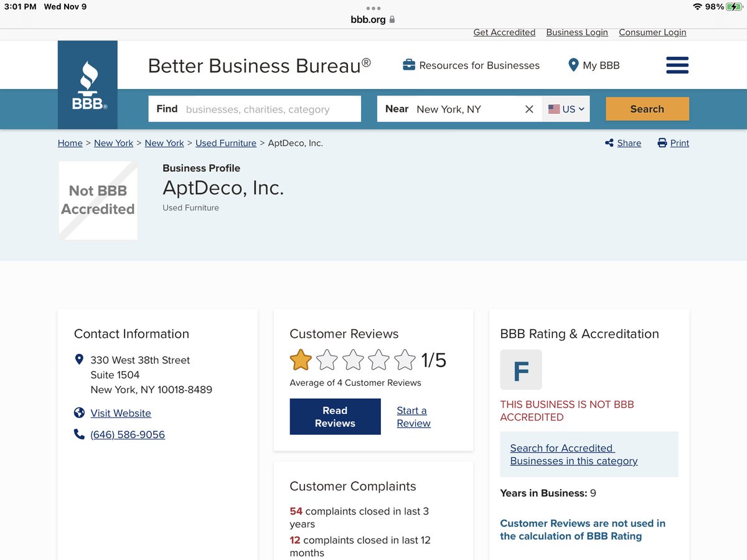Click the phone icon beside the number

click(79, 434)
